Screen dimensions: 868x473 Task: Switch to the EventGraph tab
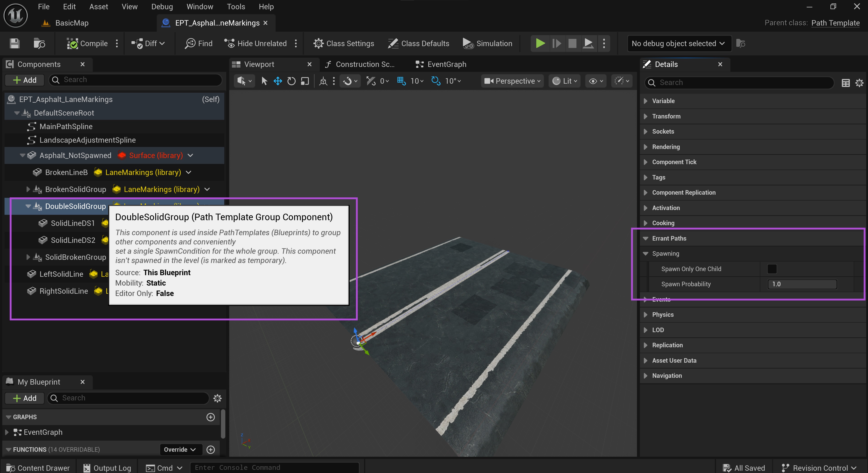click(441, 64)
